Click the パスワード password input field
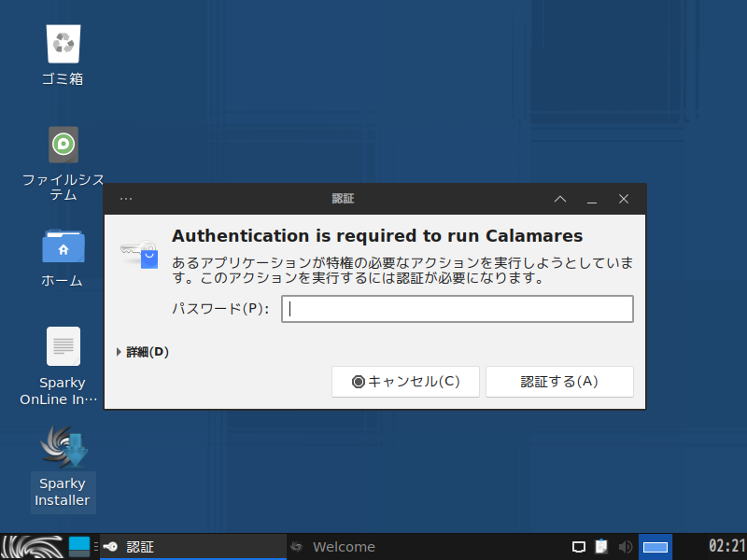 [x=458, y=309]
